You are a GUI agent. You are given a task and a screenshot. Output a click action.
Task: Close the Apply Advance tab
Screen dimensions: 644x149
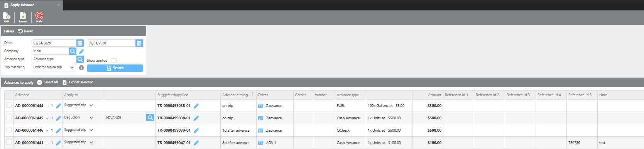pyautogui.click(x=59, y=5)
